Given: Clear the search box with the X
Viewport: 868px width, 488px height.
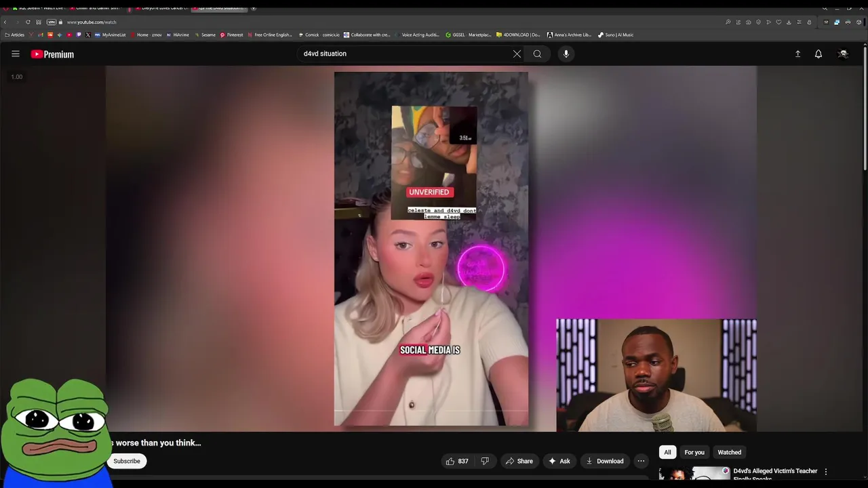Looking at the screenshot, I should tap(517, 54).
